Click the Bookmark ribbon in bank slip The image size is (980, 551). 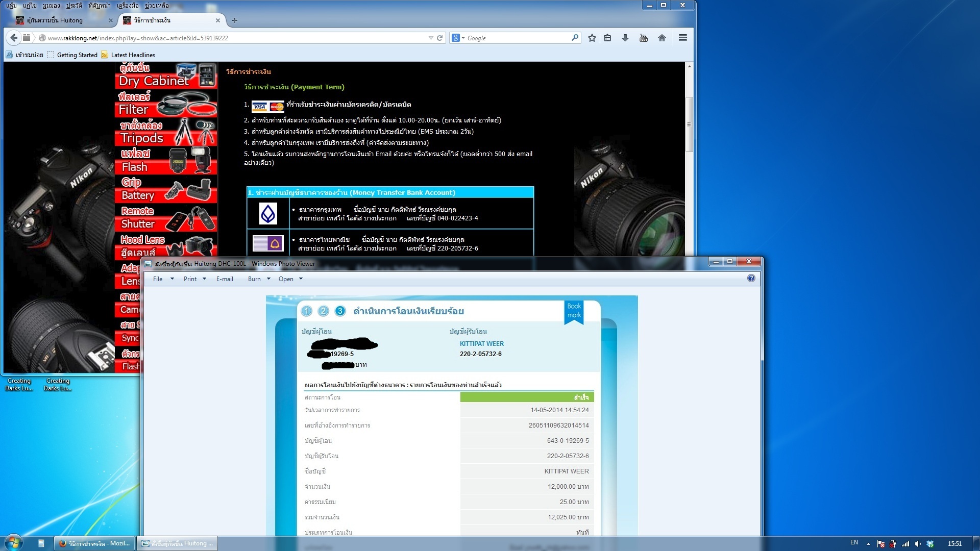pyautogui.click(x=574, y=311)
